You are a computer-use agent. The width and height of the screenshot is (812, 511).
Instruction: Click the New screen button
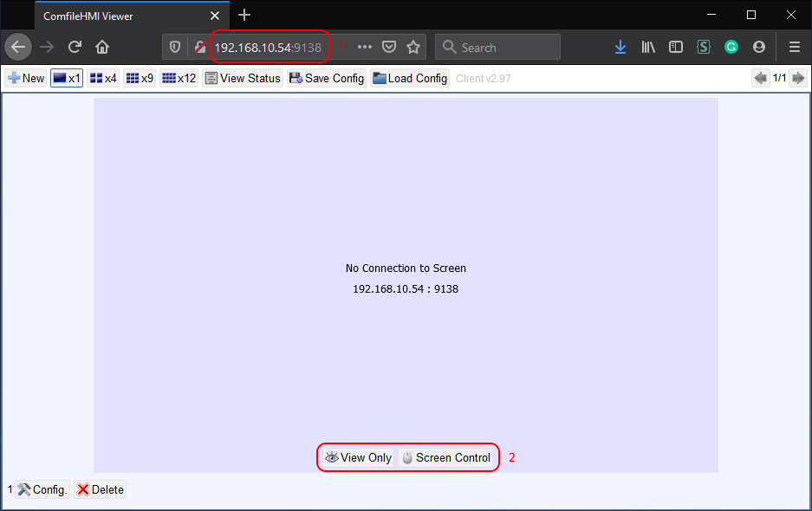pyautogui.click(x=26, y=78)
